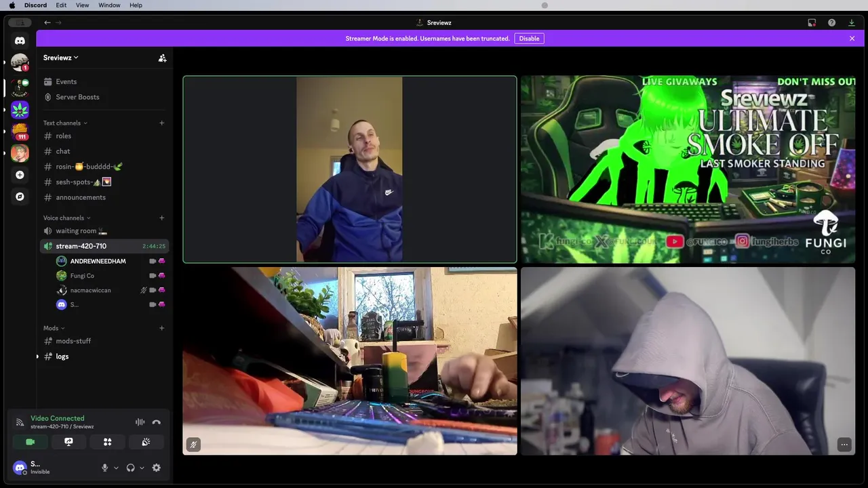Open the Discover servers compass icon
Viewport: 868px width, 488px height.
tap(20, 197)
